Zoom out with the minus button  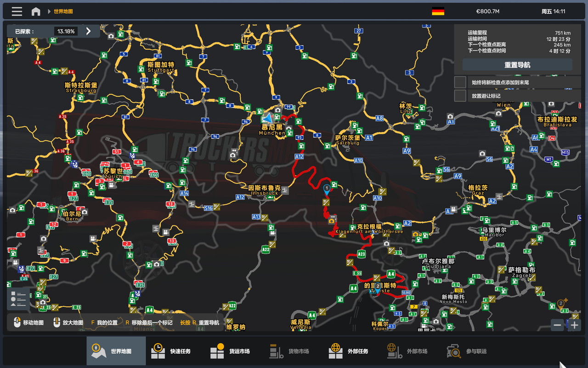click(x=558, y=325)
